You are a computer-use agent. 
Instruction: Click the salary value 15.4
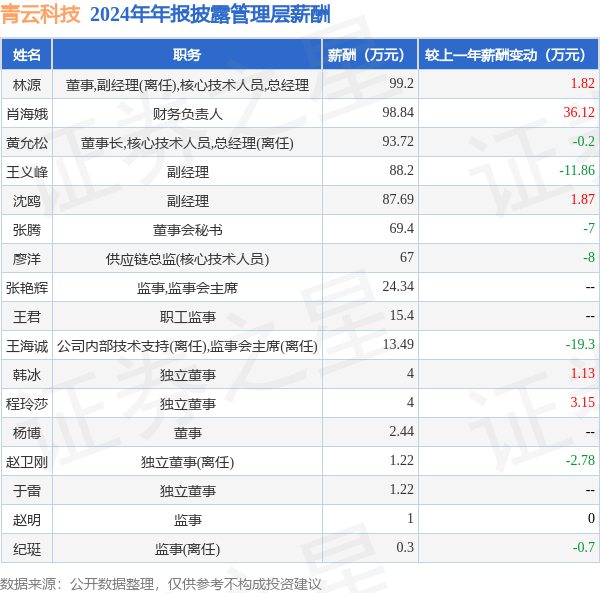401,315
